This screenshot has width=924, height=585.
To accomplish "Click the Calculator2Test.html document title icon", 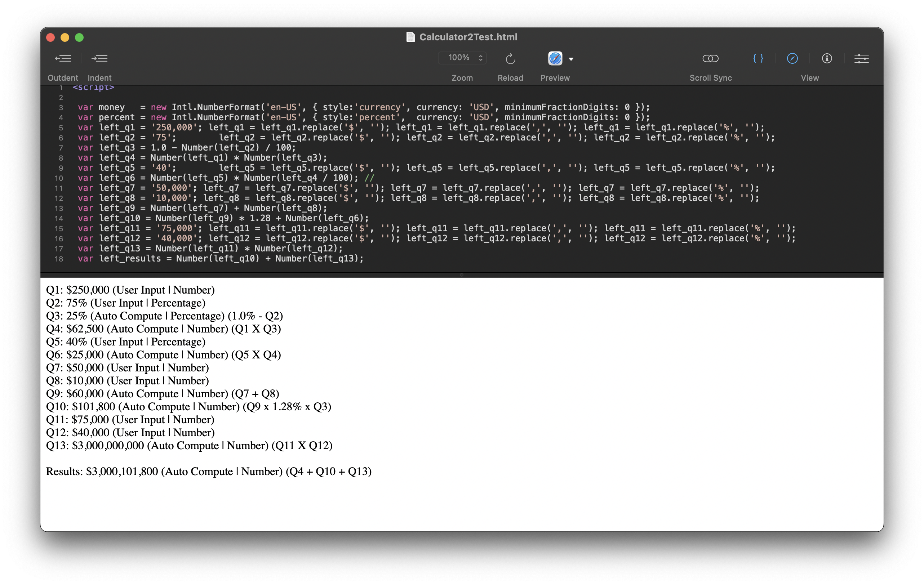I will (410, 37).
